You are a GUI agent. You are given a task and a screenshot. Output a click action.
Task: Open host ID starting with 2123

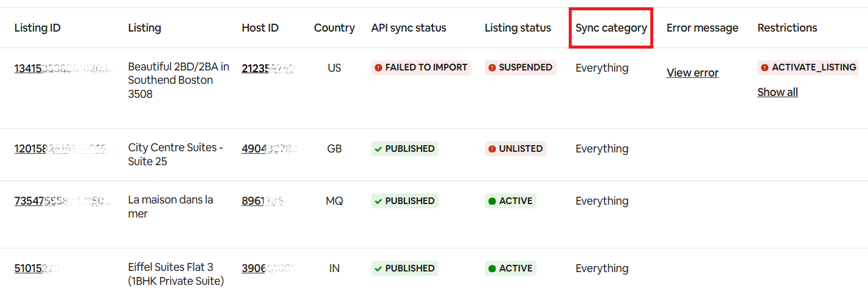tap(268, 68)
